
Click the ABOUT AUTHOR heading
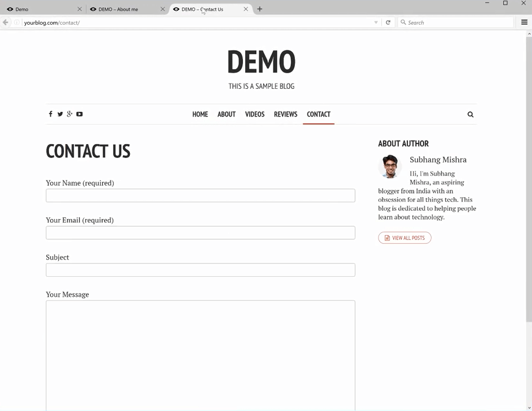(x=403, y=144)
